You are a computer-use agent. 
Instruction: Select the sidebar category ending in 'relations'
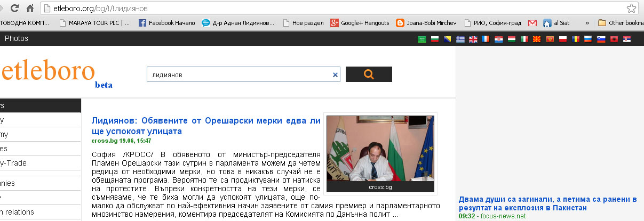41,212
